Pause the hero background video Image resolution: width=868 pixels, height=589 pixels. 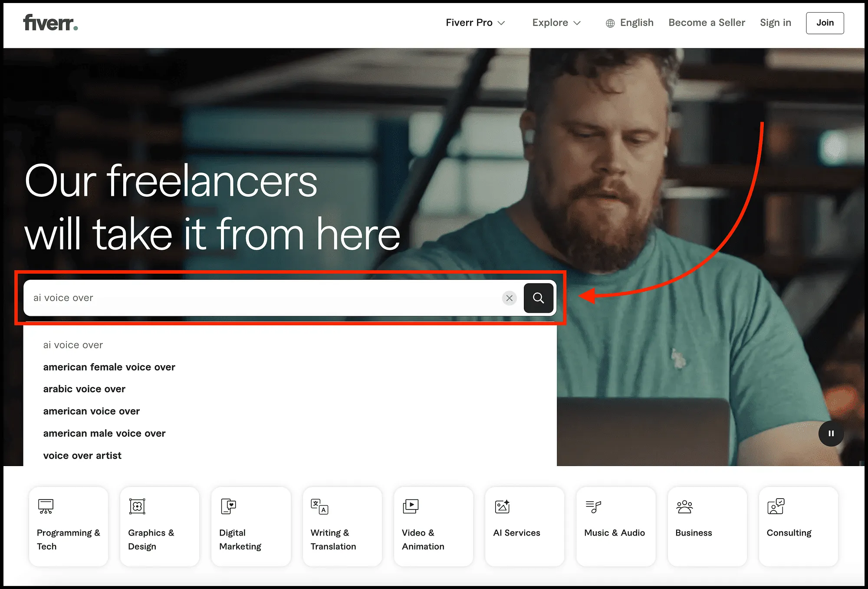pos(831,433)
